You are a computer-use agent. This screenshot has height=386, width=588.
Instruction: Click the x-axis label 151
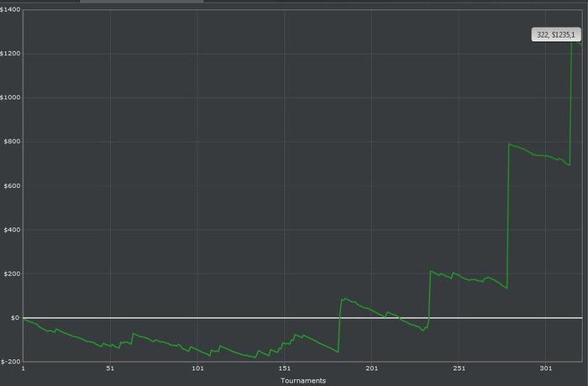point(285,368)
